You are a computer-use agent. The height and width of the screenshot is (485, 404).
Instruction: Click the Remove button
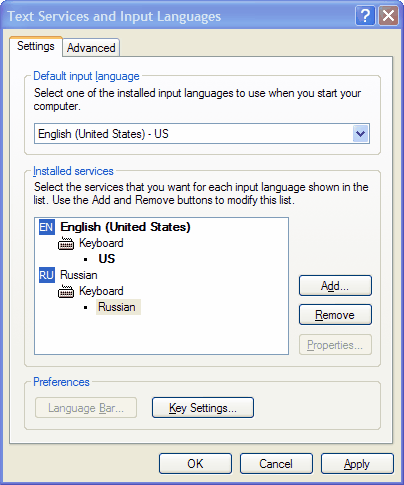[335, 315]
